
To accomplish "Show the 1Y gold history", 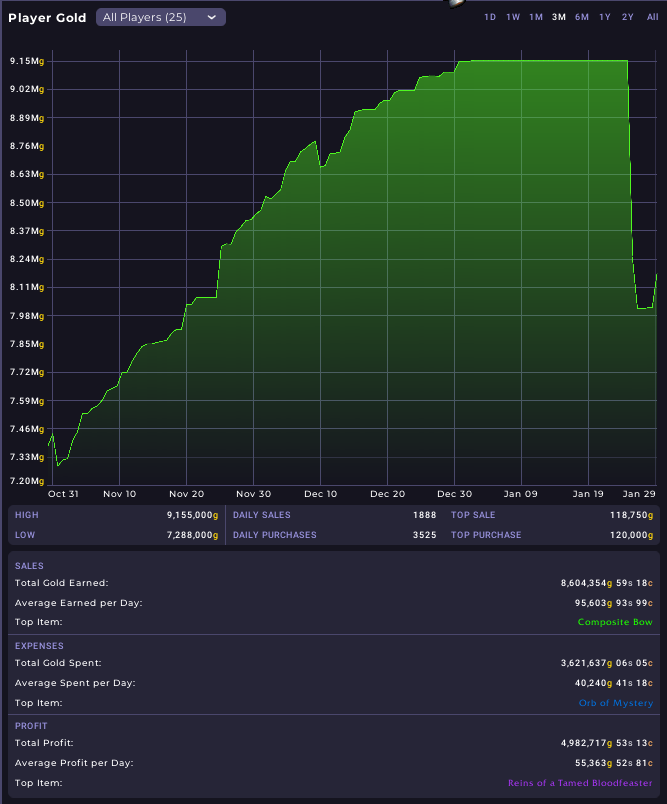I will [x=605, y=17].
